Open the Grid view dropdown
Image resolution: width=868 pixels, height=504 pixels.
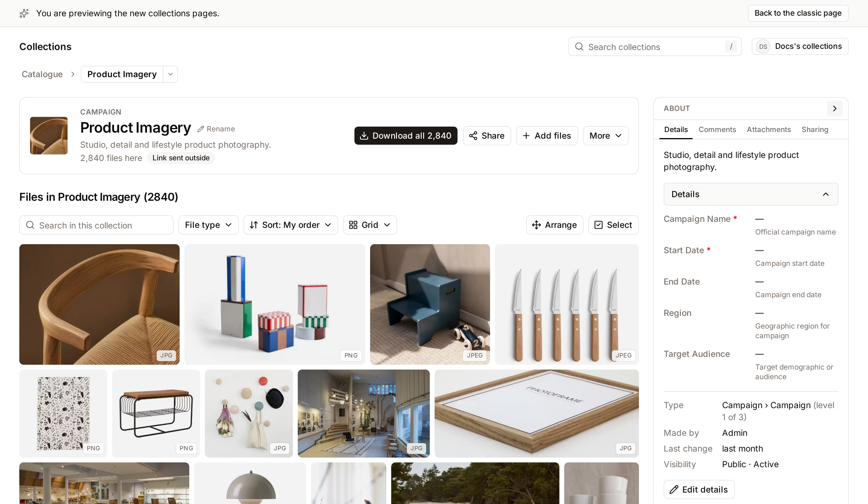point(370,225)
